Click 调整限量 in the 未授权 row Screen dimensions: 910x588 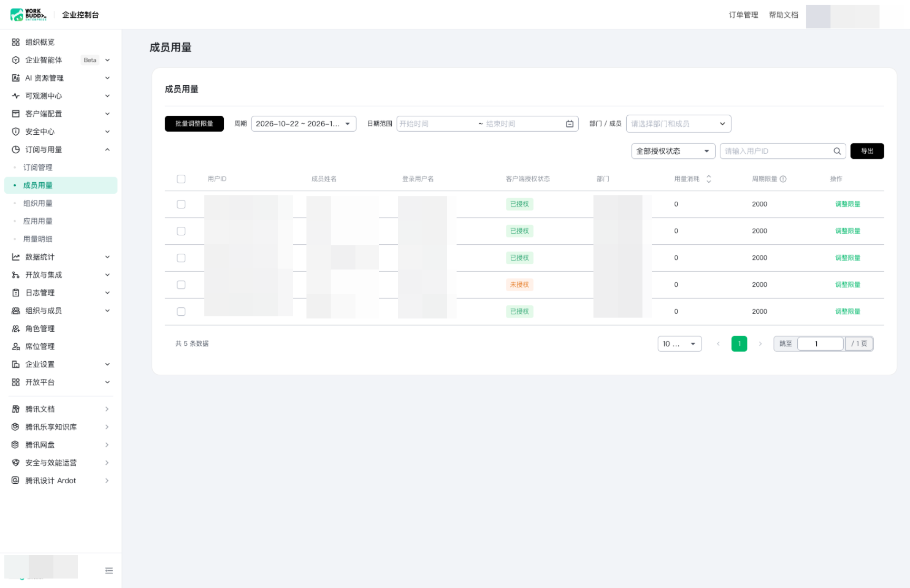(848, 285)
